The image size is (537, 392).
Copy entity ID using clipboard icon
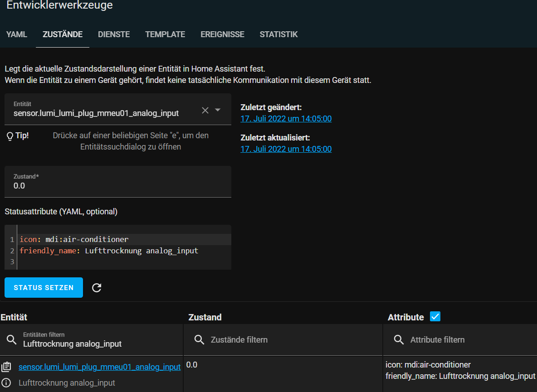click(x=6, y=367)
